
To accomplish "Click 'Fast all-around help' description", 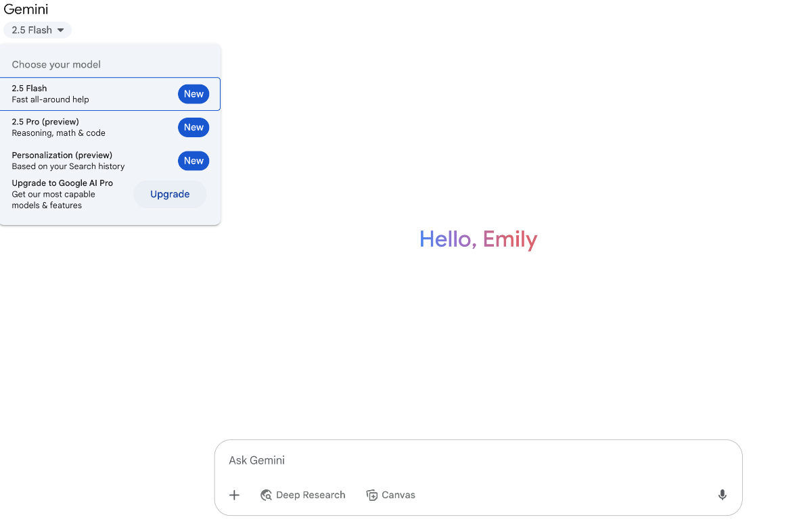I will pos(51,100).
